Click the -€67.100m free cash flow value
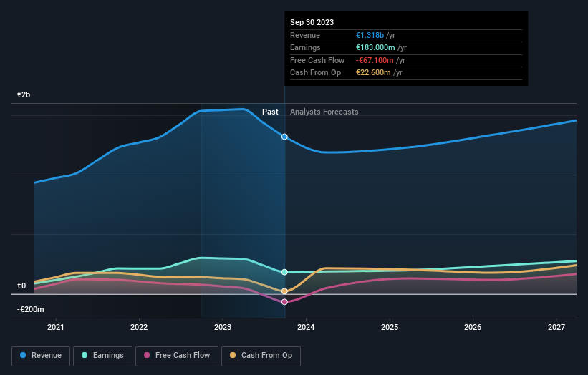This screenshot has height=375, width=588. [x=375, y=60]
